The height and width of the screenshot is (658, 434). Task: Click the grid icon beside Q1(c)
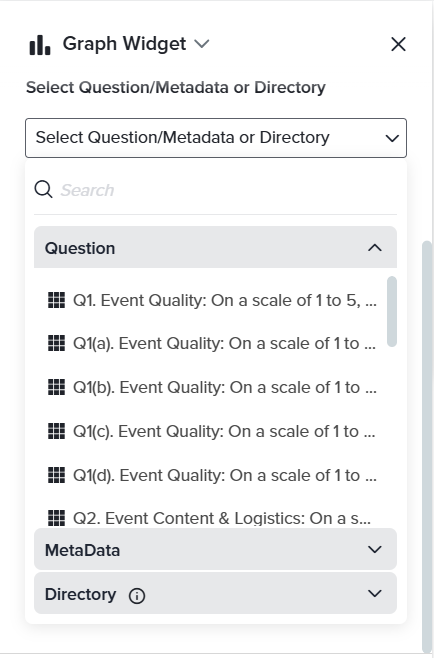(56, 431)
